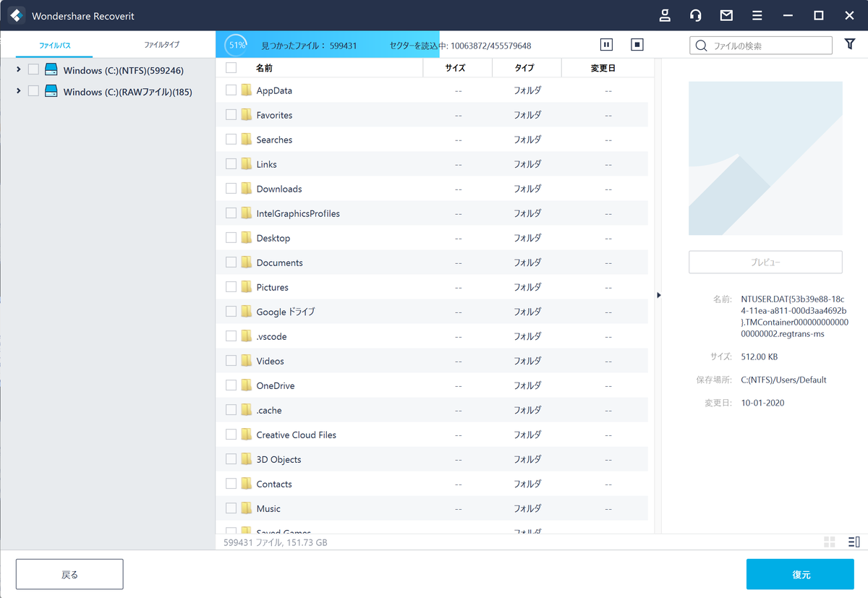Expand the Windows (C:)(RAWファイル) tree node
This screenshot has width=868, height=598.
(17, 91)
